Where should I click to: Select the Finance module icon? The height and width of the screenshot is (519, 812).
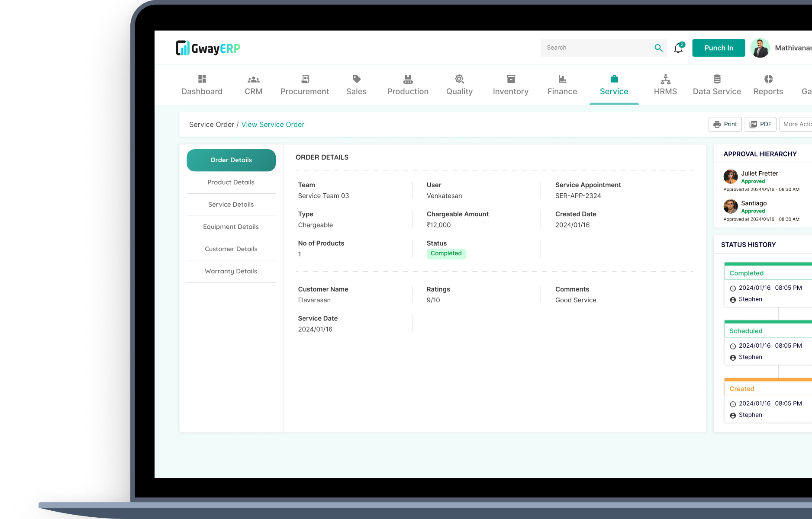point(562,79)
